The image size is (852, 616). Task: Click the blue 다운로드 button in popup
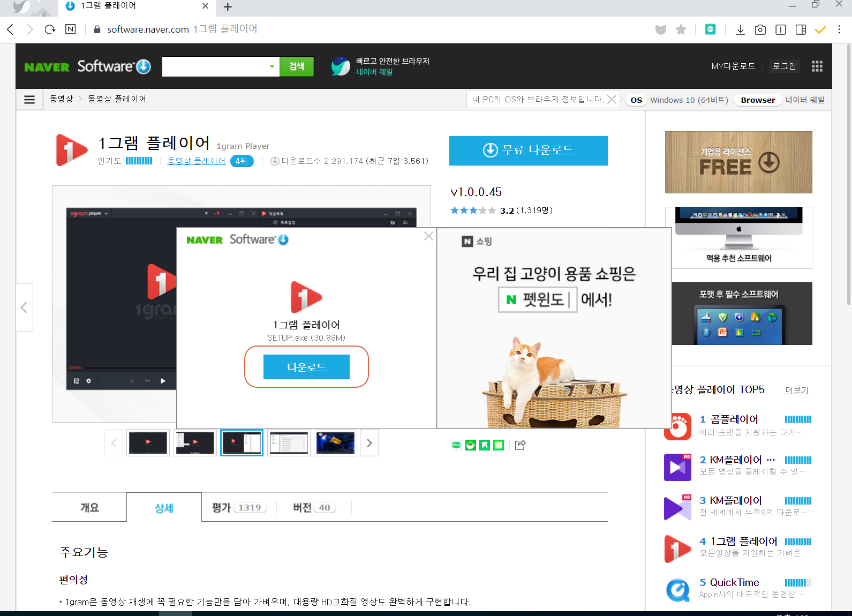tap(306, 367)
